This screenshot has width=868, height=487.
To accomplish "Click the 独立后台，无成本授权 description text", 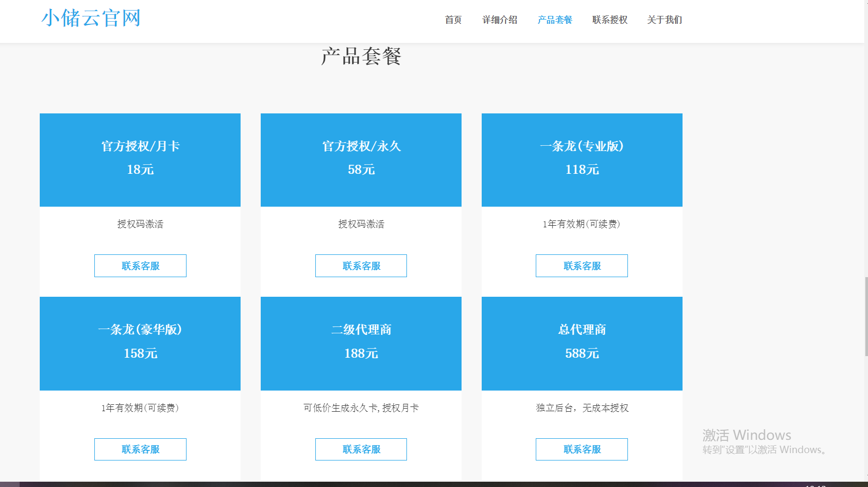I will (582, 408).
